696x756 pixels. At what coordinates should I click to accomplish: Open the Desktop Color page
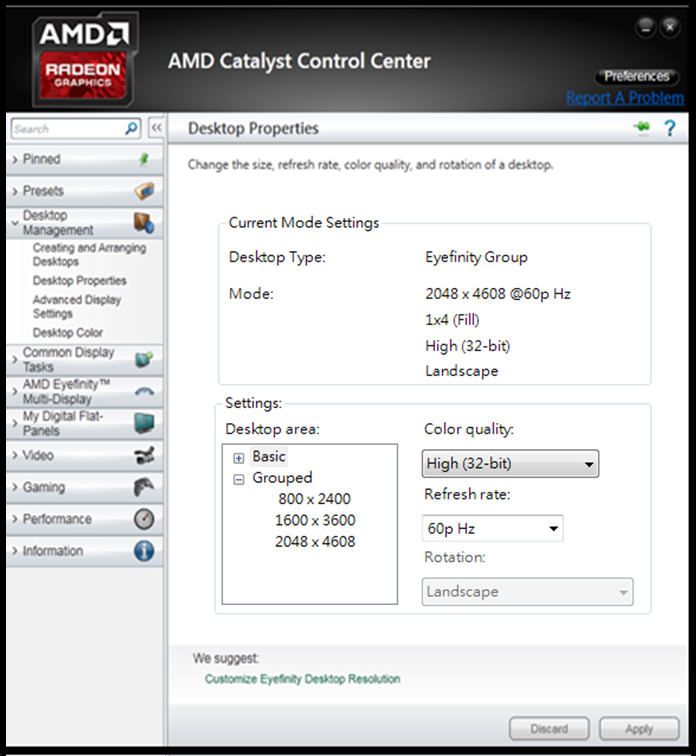(x=68, y=333)
